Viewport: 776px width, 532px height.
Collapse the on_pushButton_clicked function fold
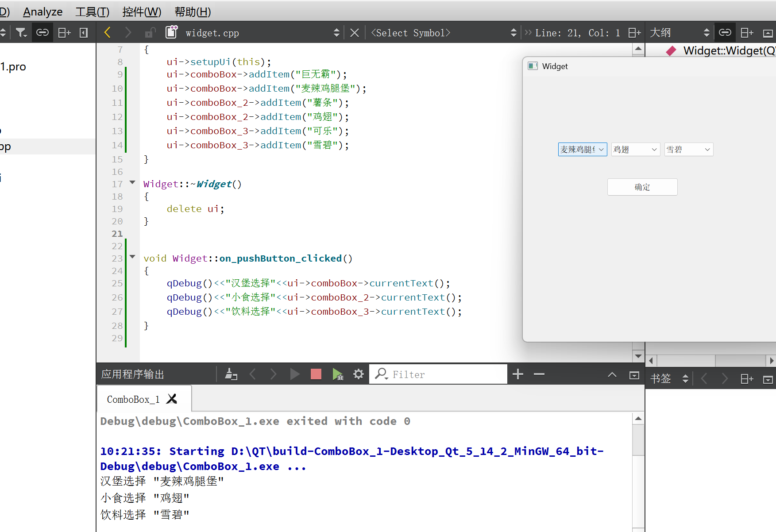[x=132, y=257]
